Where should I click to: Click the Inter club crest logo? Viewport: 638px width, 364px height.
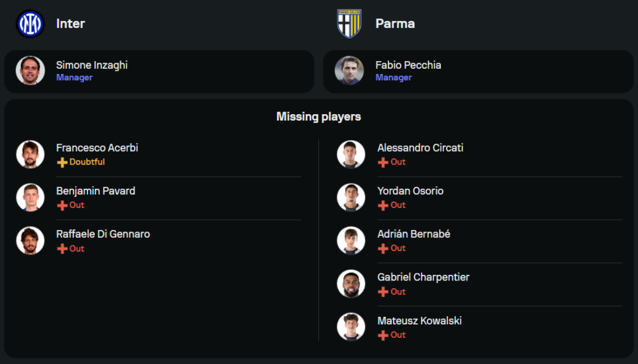tap(30, 24)
